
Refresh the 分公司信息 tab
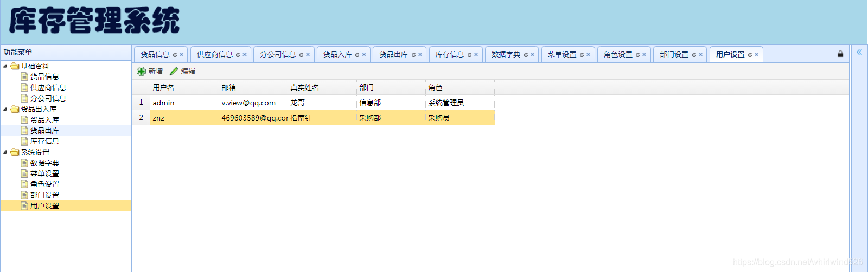click(301, 55)
